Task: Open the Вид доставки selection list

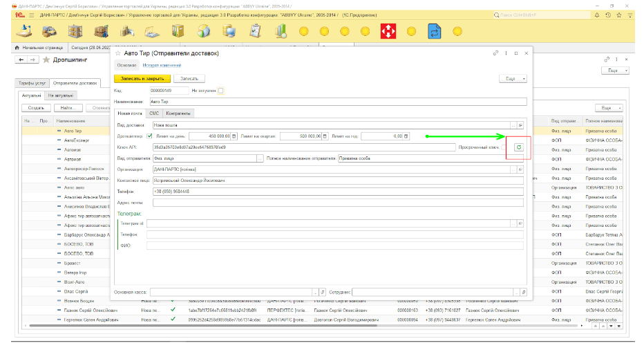Action: pyautogui.click(x=515, y=125)
